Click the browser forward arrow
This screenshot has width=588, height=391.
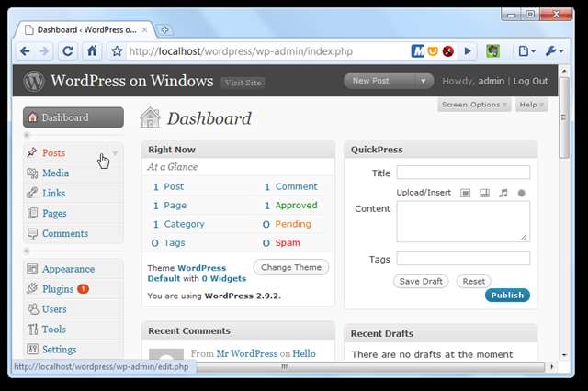coord(44,50)
